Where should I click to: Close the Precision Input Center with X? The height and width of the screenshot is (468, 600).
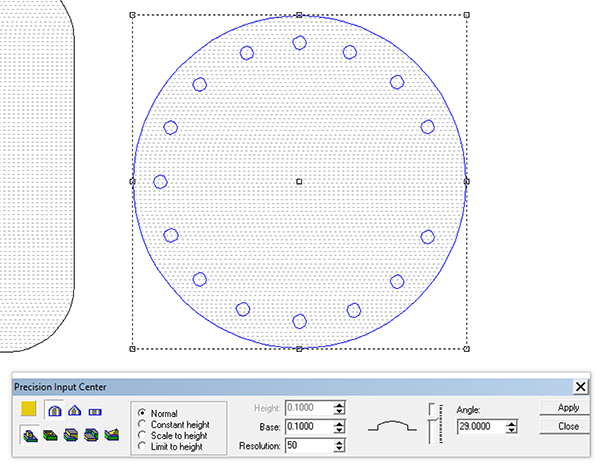click(x=580, y=387)
